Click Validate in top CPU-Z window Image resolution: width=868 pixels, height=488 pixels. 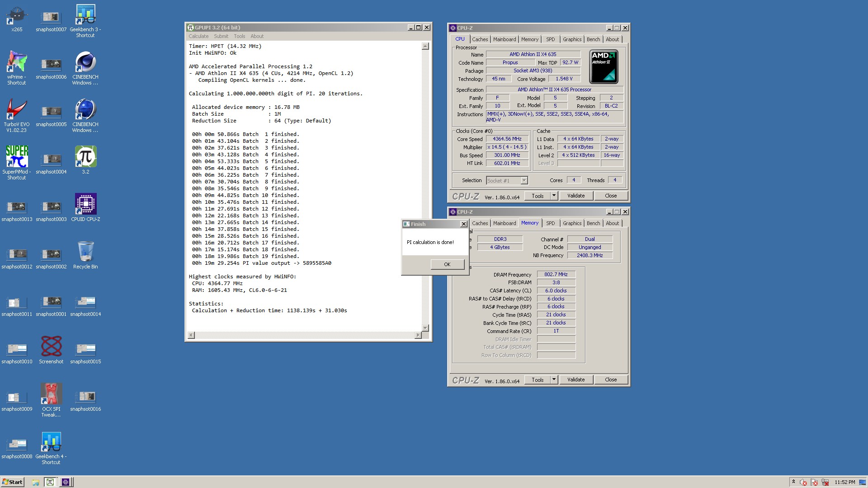[576, 196]
